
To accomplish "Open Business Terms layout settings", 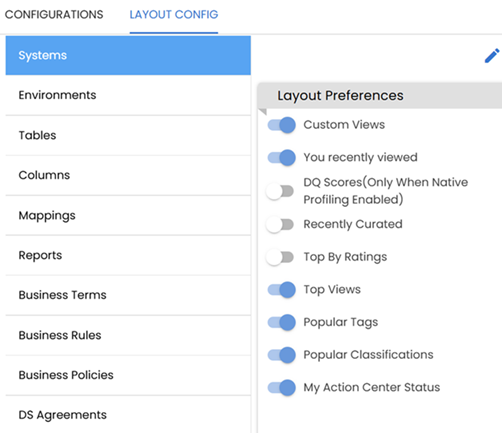I will 128,295.
